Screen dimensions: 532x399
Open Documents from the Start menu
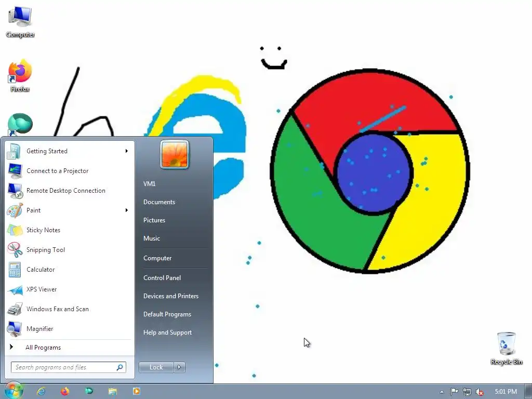pyautogui.click(x=159, y=202)
